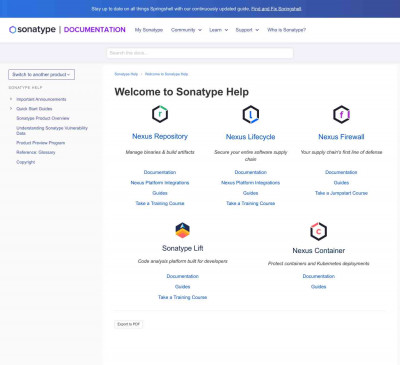Click the Sonatype Lift title text
The image size is (400, 365).
pyautogui.click(x=183, y=248)
